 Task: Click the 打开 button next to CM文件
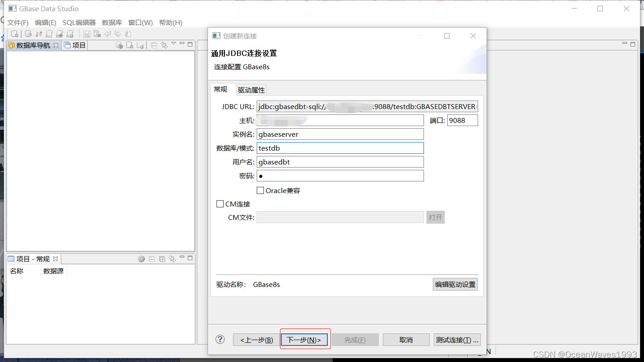pyautogui.click(x=436, y=217)
